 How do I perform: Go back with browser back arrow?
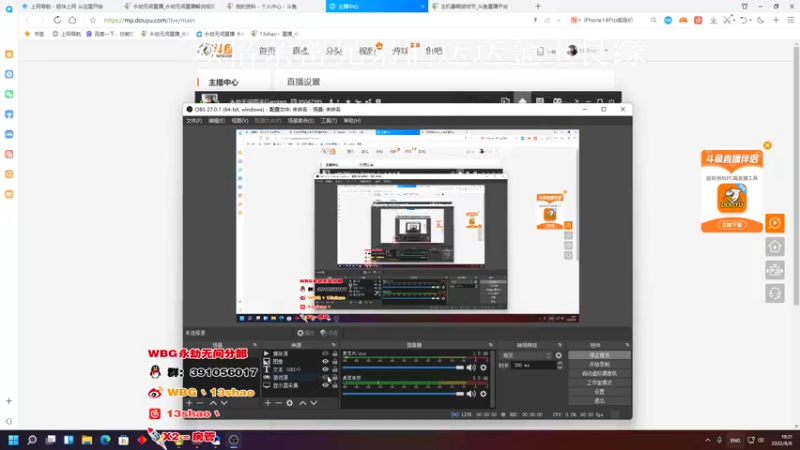27,20
